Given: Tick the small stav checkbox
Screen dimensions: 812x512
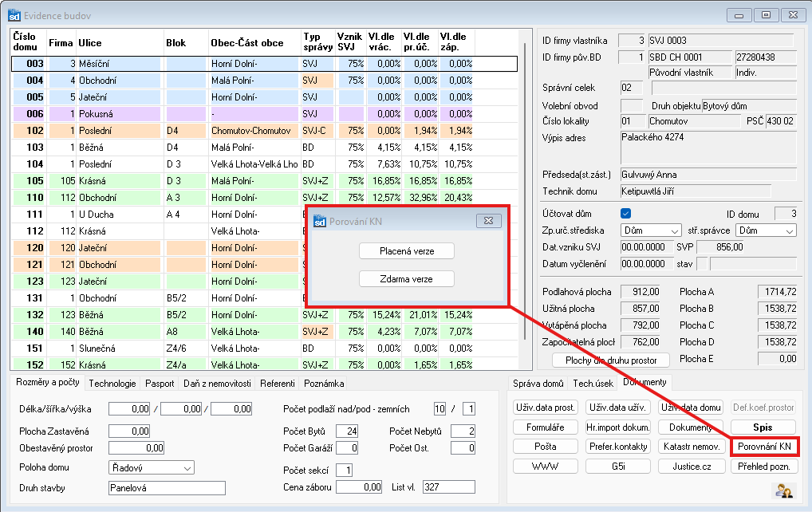Looking at the screenshot, I should point(702,263).
